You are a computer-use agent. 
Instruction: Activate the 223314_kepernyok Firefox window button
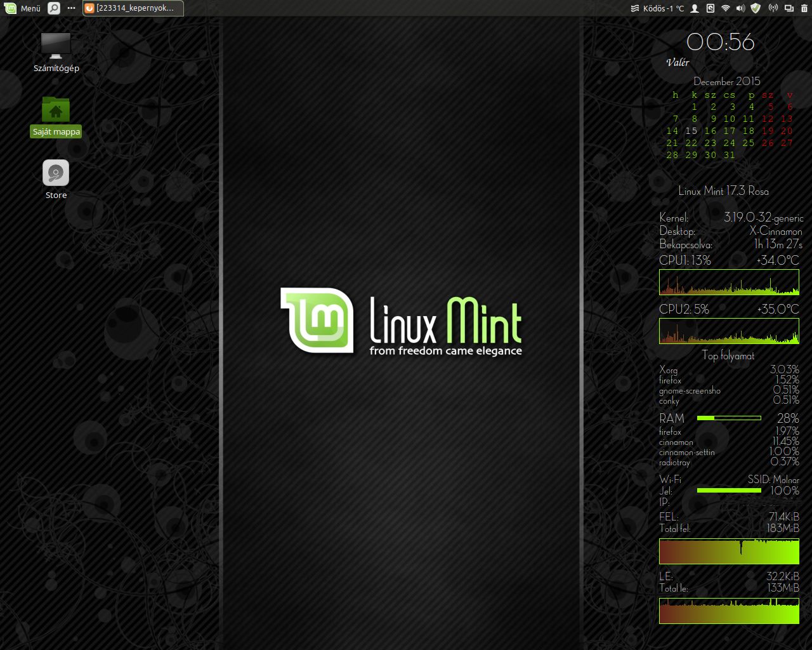click(133, 8)
